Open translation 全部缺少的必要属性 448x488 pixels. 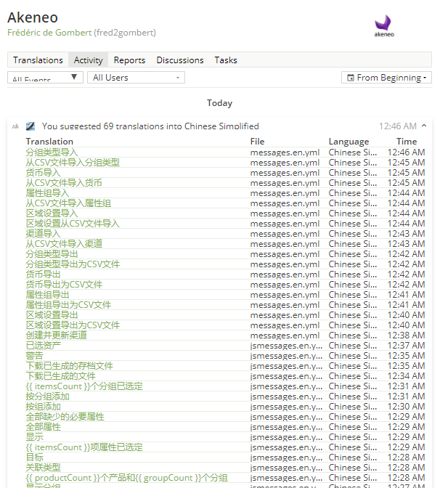coord(65,417)
